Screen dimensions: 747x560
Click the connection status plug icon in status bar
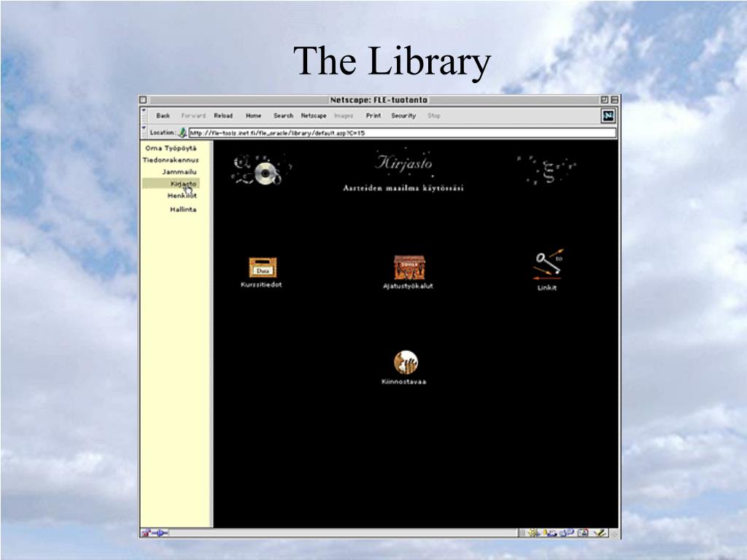tap(160, 533)
